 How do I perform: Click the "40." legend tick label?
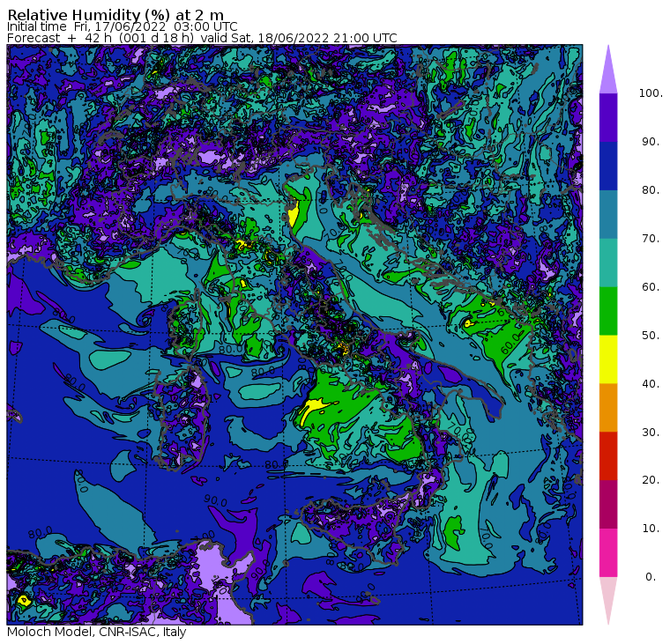651,384
